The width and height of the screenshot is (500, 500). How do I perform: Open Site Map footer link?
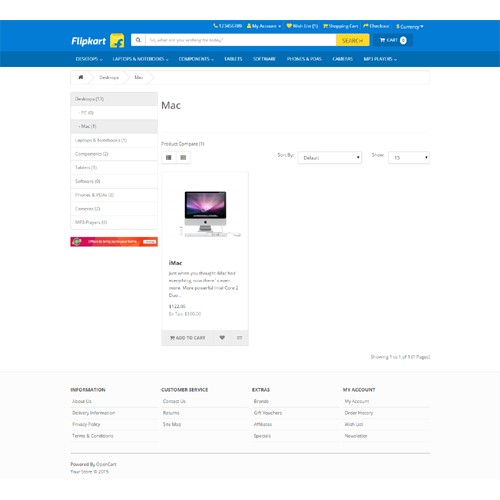(172, 424)
